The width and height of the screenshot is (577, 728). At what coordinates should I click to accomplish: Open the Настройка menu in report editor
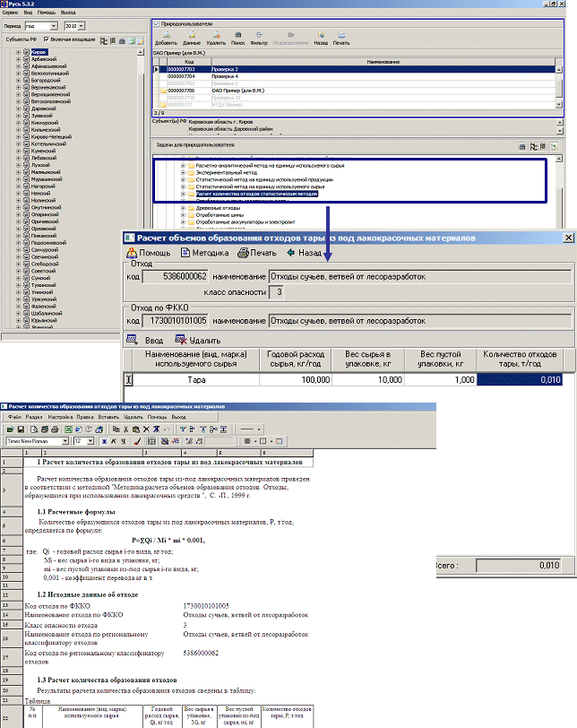coord(60,418)
